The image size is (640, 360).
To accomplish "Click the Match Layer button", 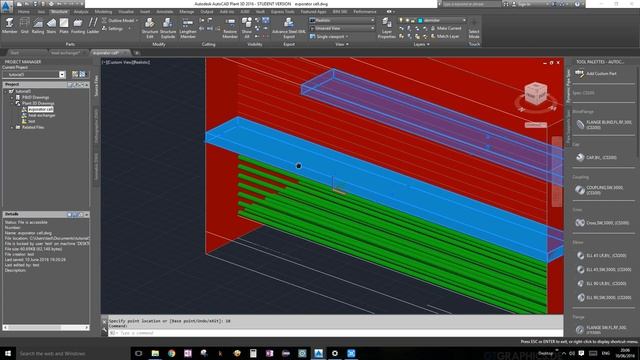I will click(444, 36).
